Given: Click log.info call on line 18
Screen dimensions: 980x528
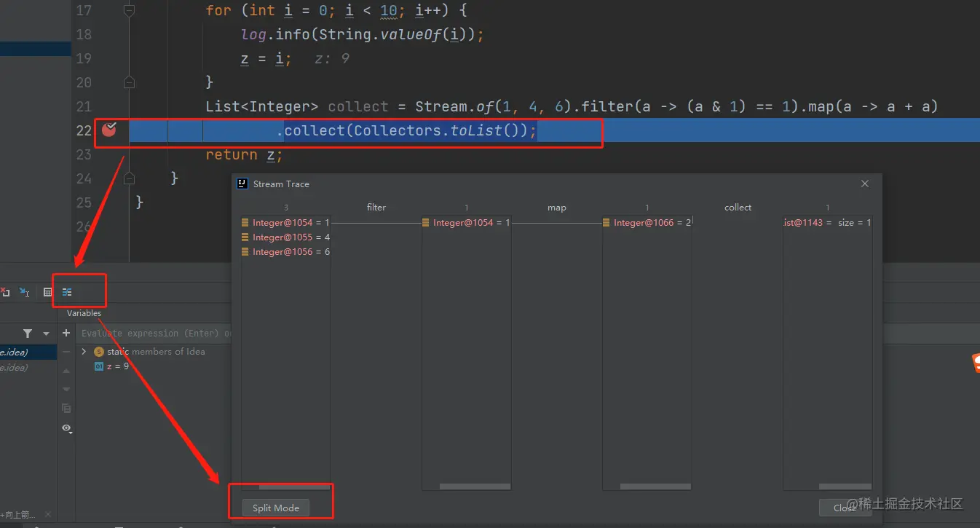Looking at the screenshot, I should pos(362,34).
